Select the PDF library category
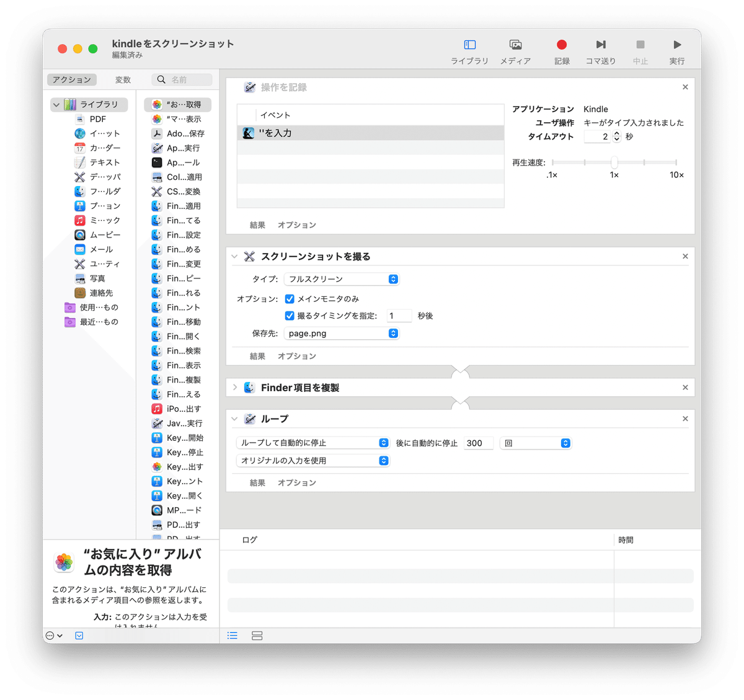The width and height of the screenshot is (744, 700). click(98, 119)
